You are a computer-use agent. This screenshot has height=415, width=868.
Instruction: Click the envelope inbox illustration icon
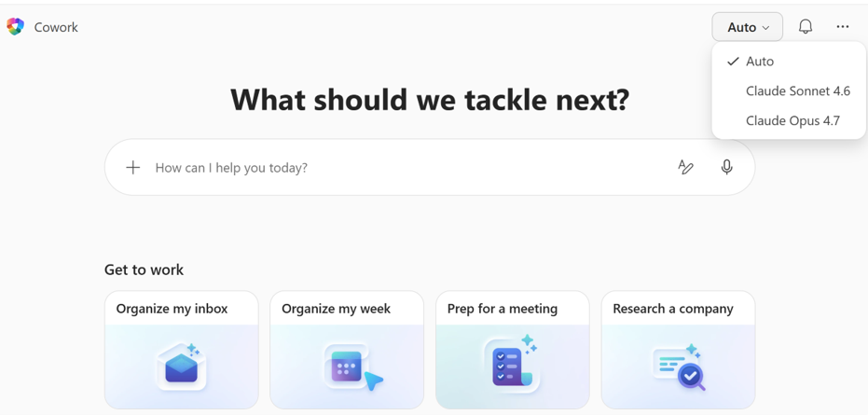(182, 367)
